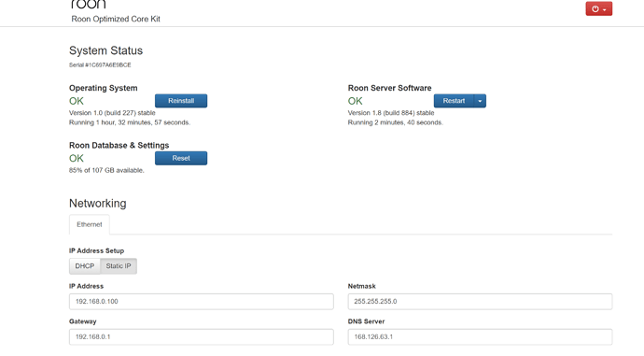Click the Gateway field 192.168.0.1
Screen dimensions: 644x356
pyautogui.click(x=202, y=336)
